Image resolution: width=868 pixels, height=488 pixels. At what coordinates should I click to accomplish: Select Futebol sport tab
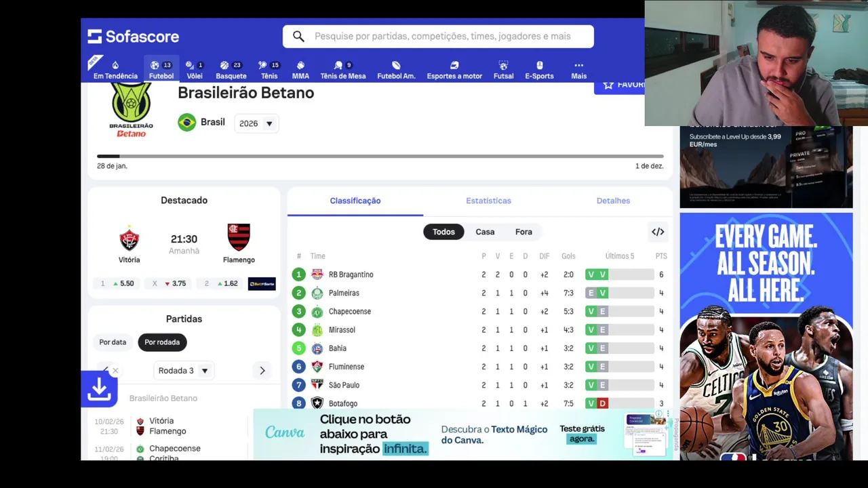(161, 70)
